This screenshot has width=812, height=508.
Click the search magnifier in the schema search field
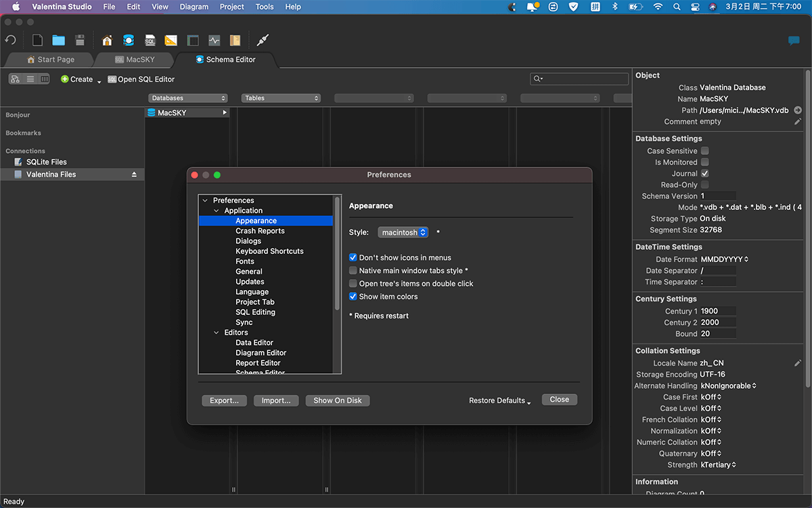point(538,79)
